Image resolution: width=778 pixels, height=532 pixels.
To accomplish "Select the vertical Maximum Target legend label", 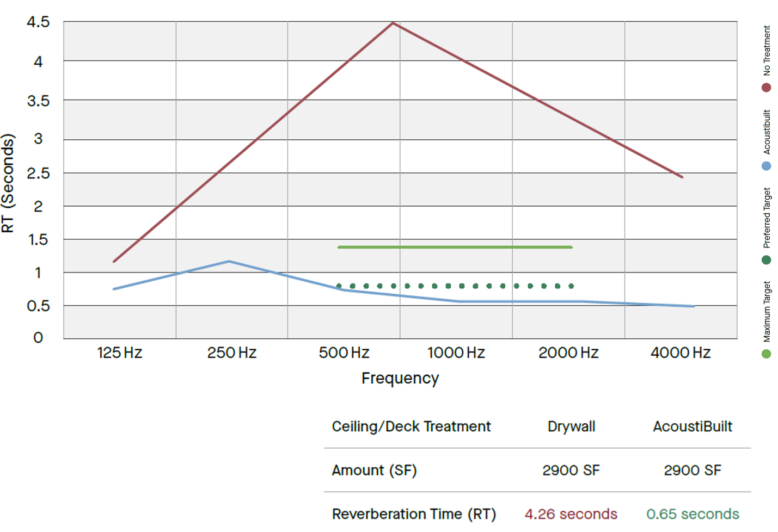I will coord(767,312).
